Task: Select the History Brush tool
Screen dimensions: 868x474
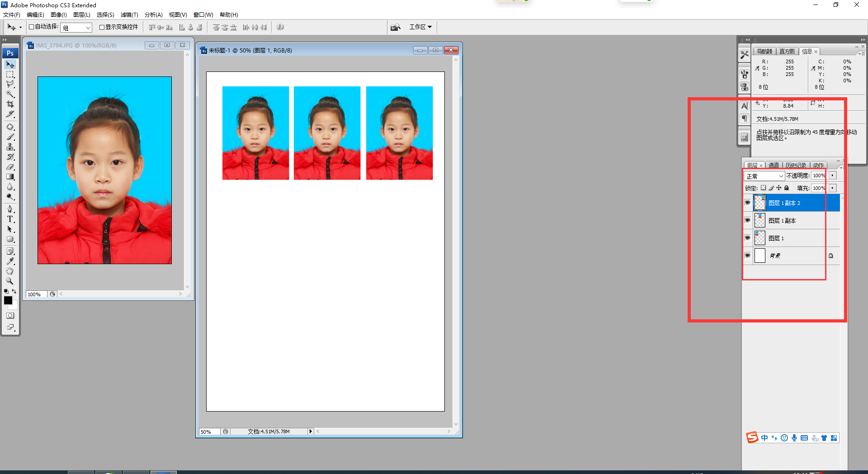Action: pos(10,157)
